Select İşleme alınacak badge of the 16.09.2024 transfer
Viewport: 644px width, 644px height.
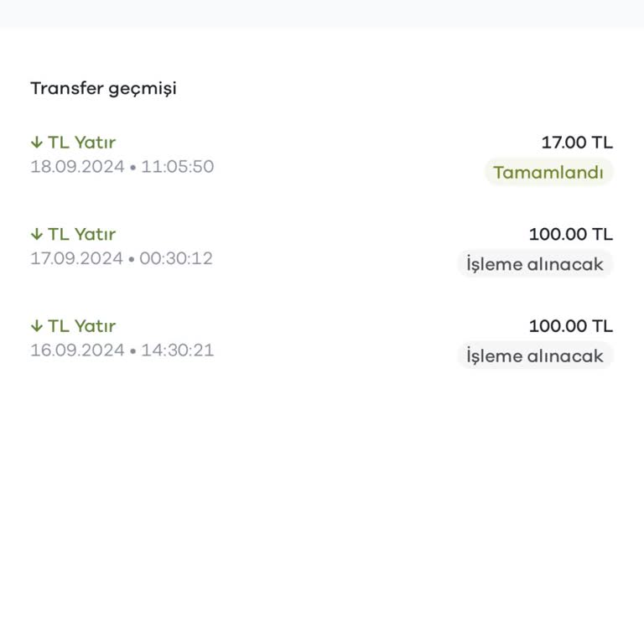(535, 356)
